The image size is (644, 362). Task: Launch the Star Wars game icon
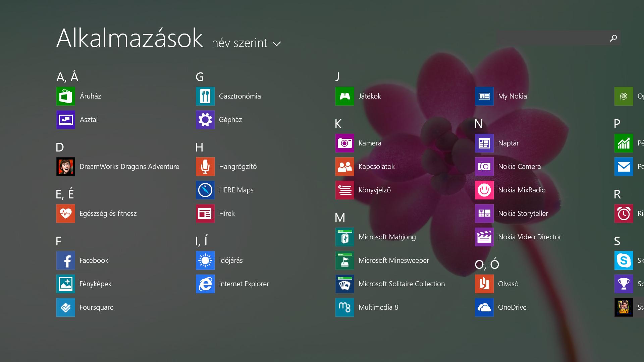[x=624, y=307]
